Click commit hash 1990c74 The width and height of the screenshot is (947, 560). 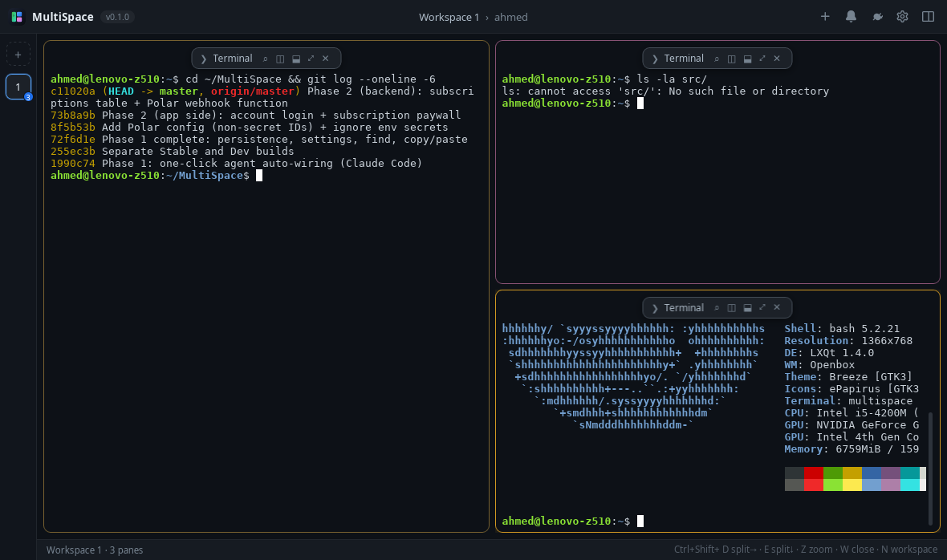[x=73, y=164]
